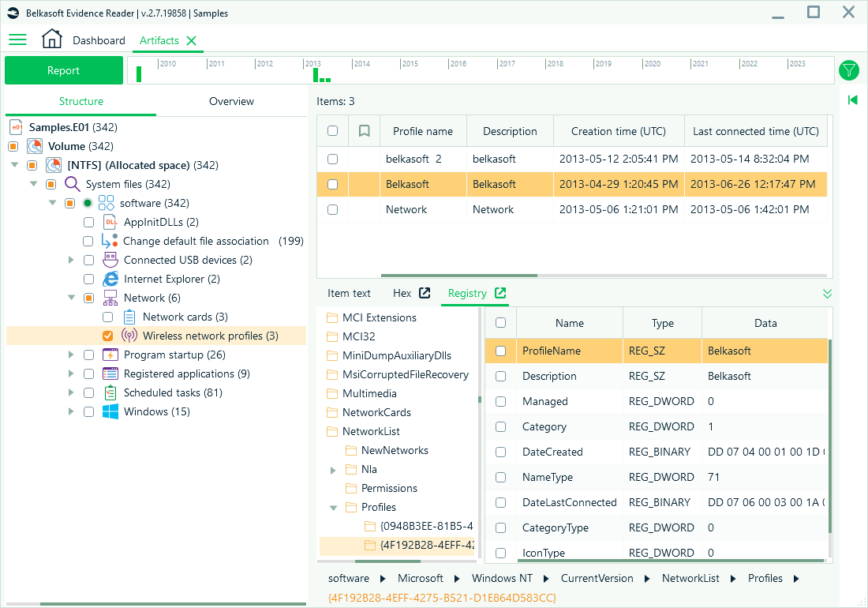
Task: Open Profiles in the breadcrumb path
Action: (764, 578)
